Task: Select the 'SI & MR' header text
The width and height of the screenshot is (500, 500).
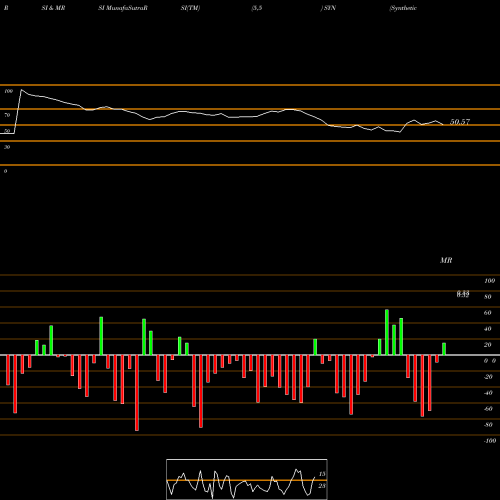Action: pos(53,8)
